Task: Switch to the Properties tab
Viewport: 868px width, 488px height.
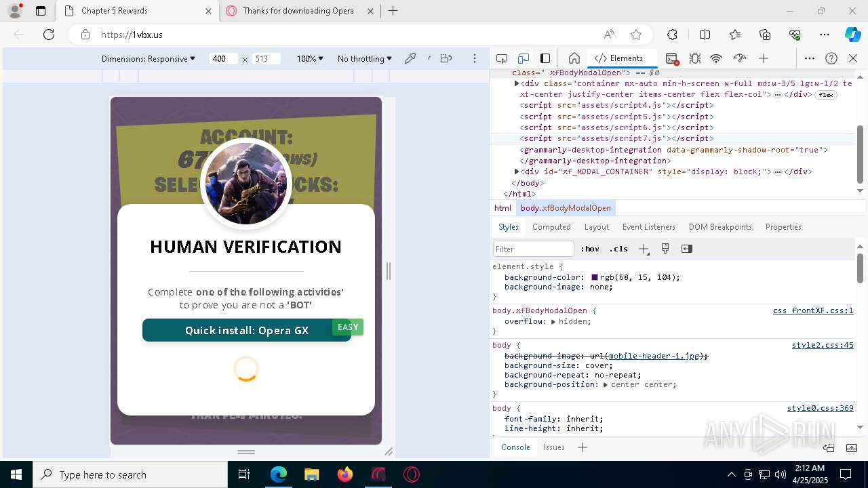Action: (783, 227)
